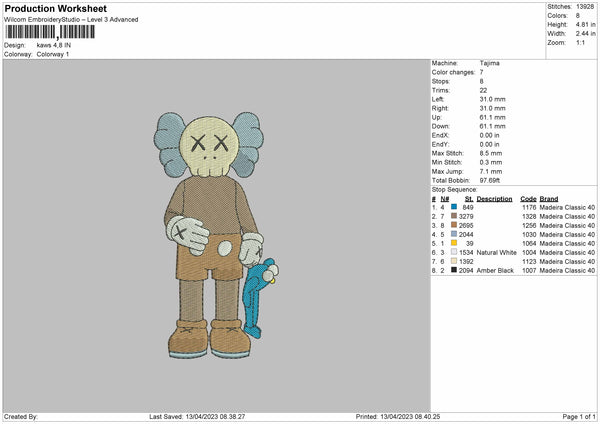Click the 'Natural White' description
600x424 pixels.
pos(497,253)
